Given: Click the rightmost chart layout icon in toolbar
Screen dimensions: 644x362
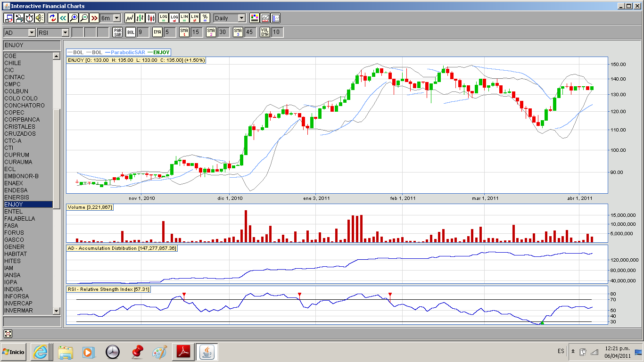Looking at the screenshot, I should [276, 18].
